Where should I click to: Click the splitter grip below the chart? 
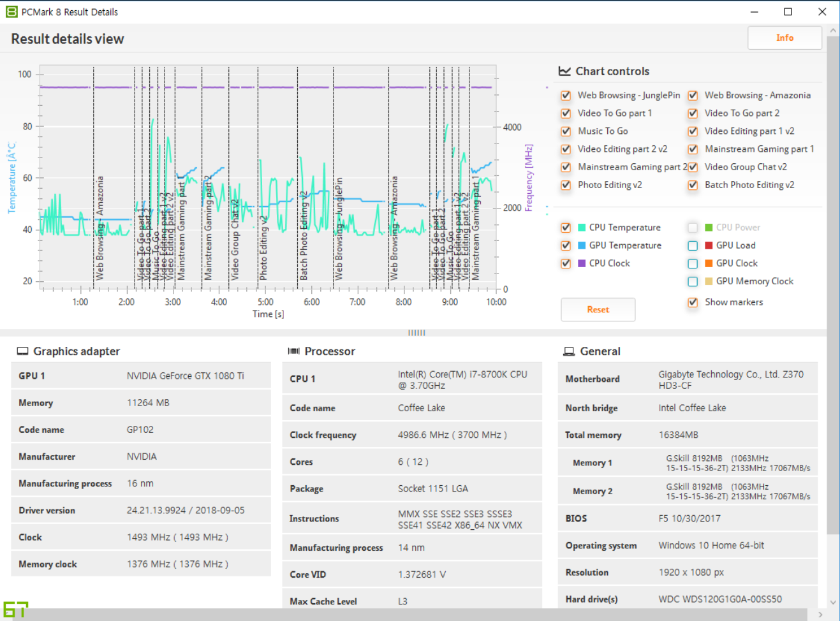pyautogui.click(x=416, y=332)
